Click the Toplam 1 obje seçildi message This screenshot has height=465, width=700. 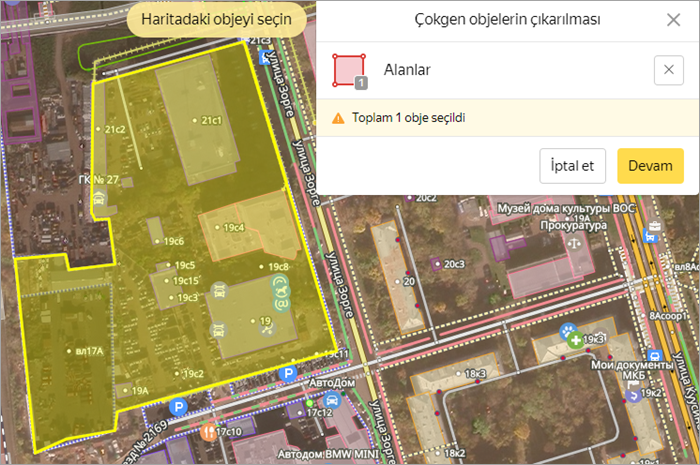coord(408,118)
